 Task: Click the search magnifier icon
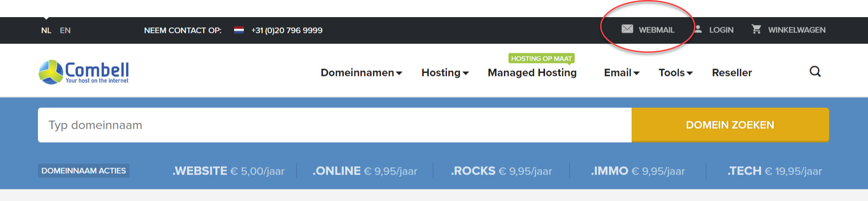click(x=815, y=72)
